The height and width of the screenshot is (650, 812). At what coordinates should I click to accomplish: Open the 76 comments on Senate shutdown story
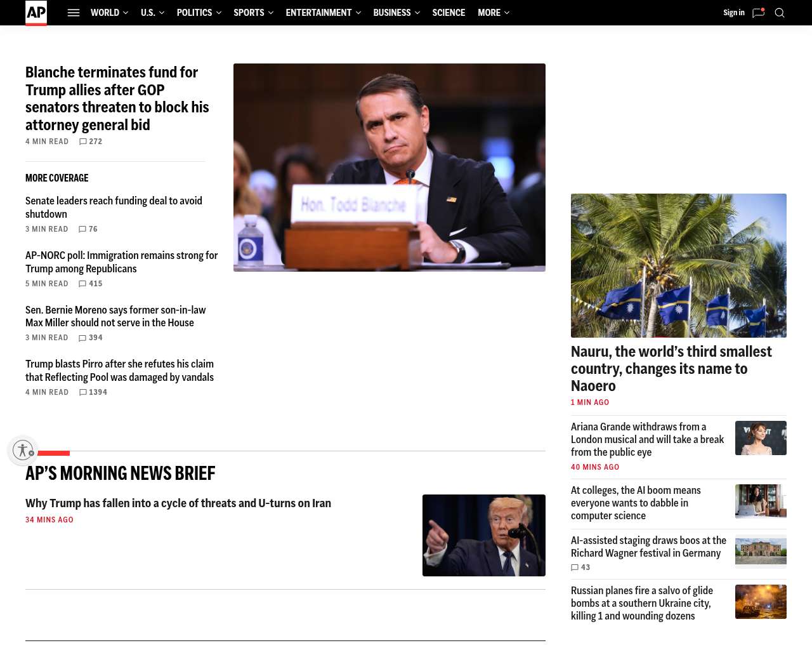(x=88, y=229)
